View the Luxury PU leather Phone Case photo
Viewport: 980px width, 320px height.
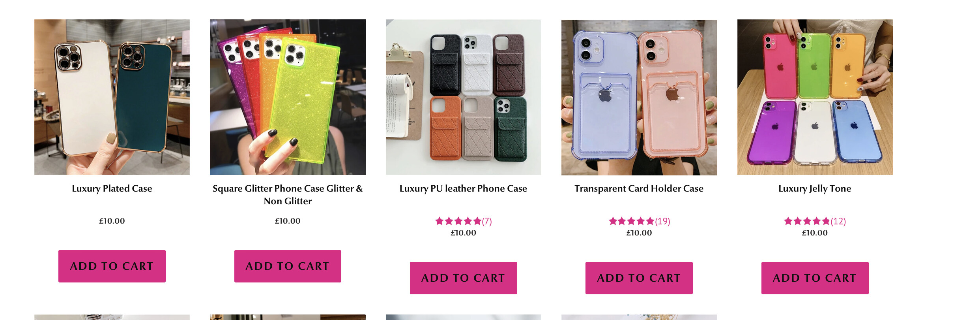[x=463, y=97]
